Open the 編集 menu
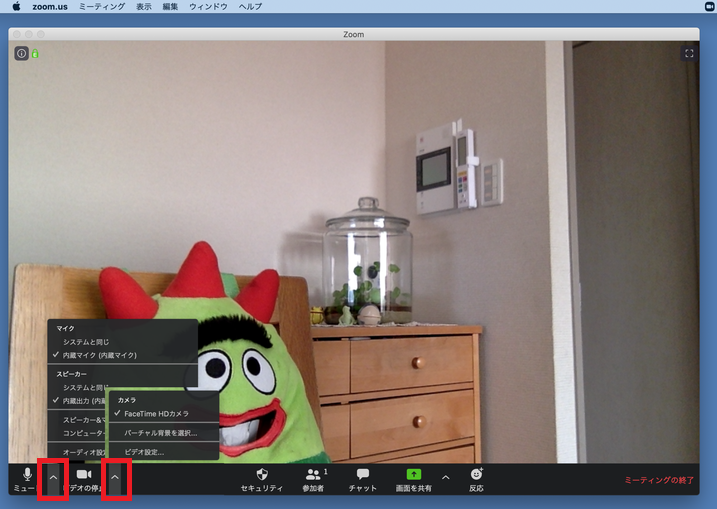 pyautogui.click(x=170, y=6)
